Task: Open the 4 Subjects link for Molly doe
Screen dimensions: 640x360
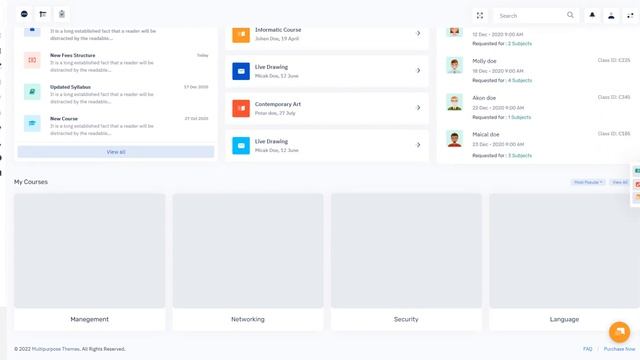Action: pyautogui.click(x=520, y=80)
